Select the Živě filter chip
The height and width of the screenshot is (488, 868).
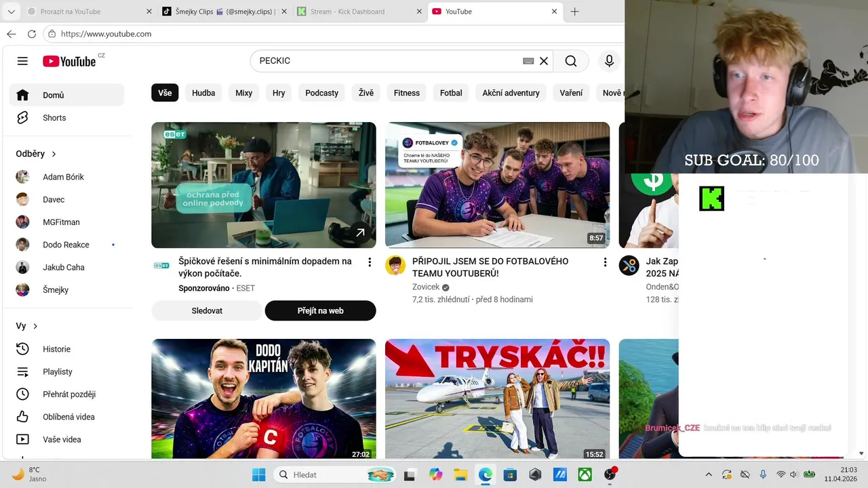click(366, 93)
